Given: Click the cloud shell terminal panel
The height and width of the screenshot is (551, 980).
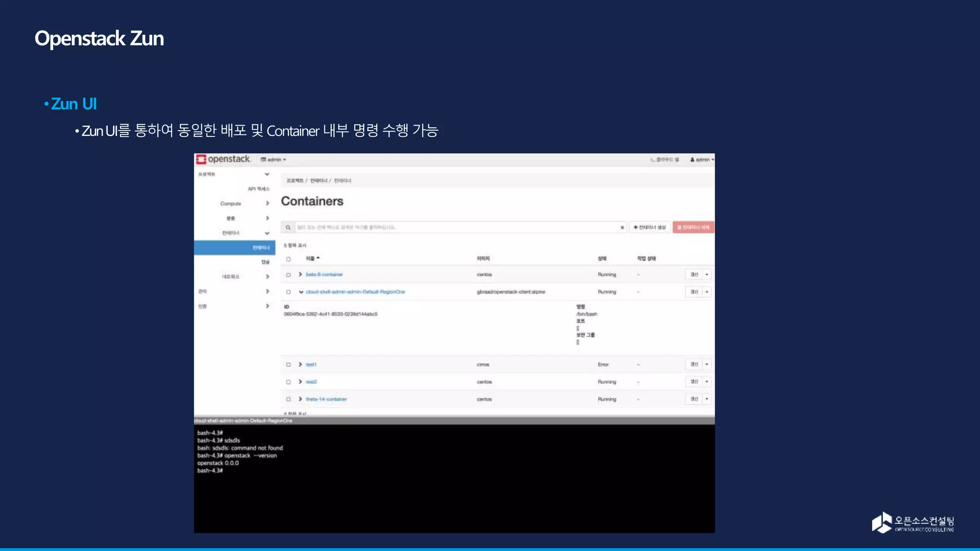Looking at the screenshot, I should tap(454, 478).
